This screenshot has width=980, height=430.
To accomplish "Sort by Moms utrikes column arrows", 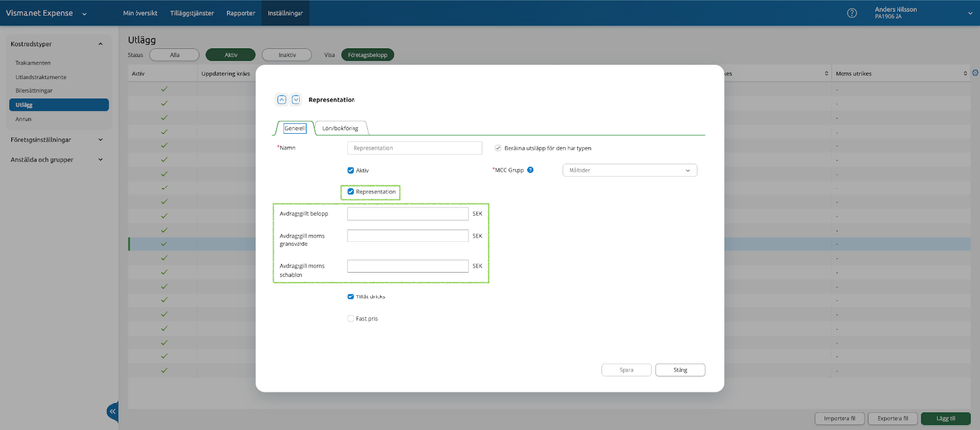I will (x=966, y=74).
